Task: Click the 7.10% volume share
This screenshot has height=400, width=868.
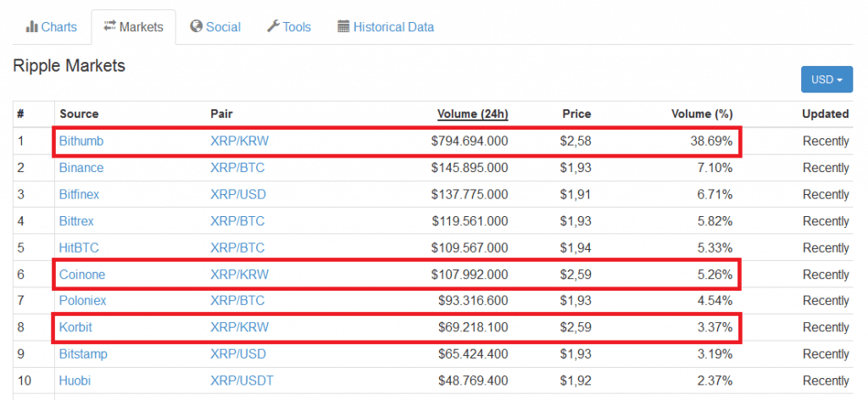Action: click(714, 168)
